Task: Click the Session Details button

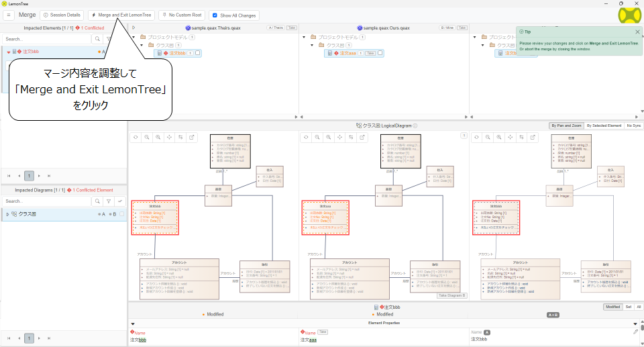Action: [62, 15]
